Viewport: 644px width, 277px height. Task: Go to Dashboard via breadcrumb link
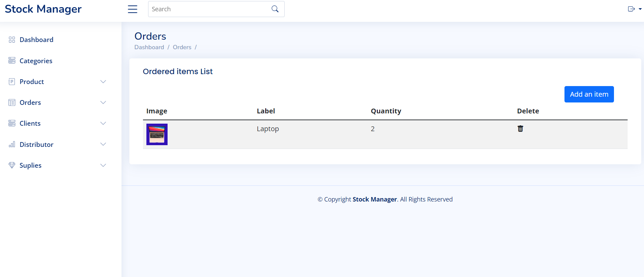pos(149,47)
